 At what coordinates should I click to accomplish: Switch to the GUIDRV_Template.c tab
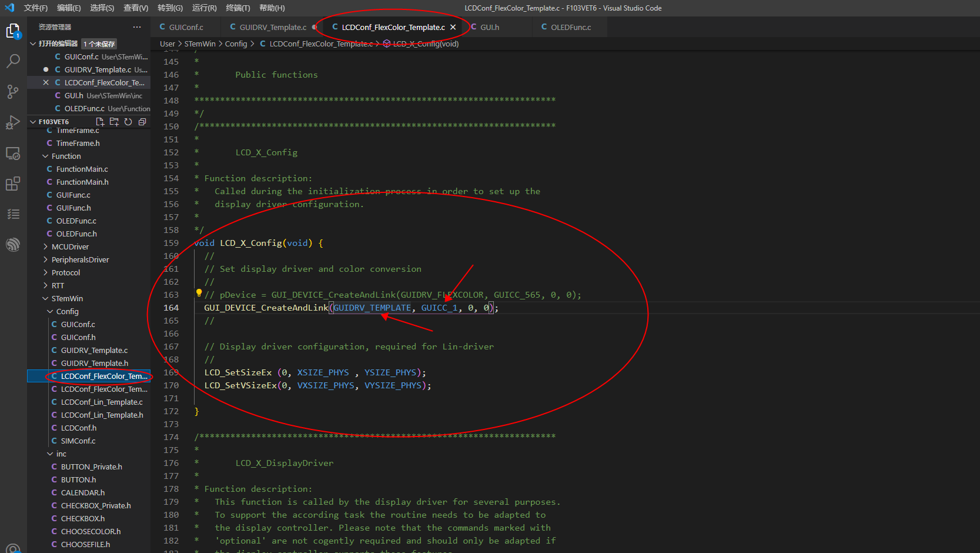[x=272, y=27]
